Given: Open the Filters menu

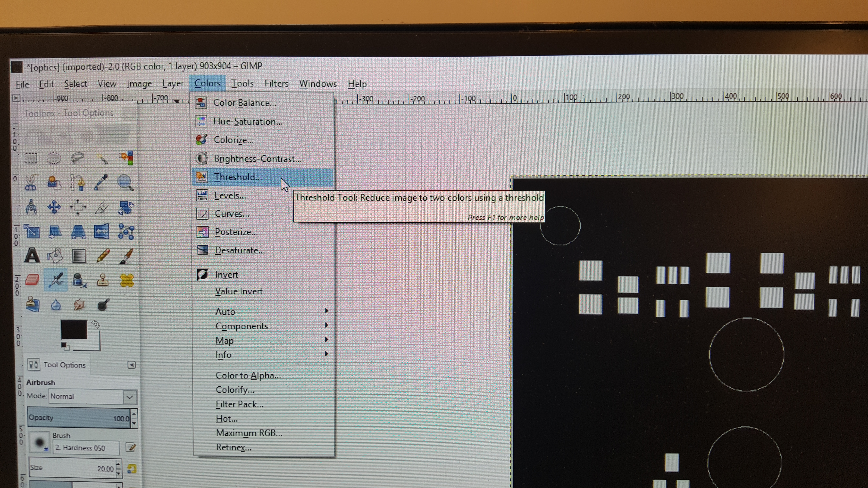Looking at the screenshot, I should (x=276, y=83).
